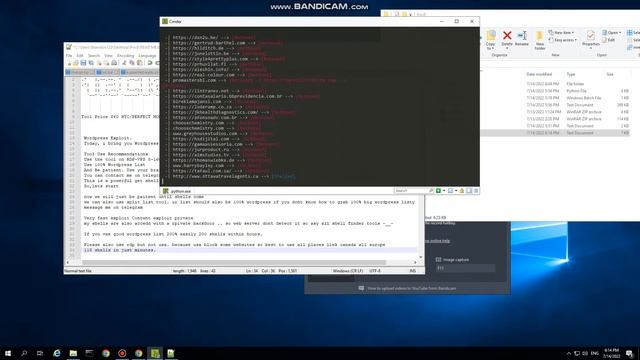Open File Explorer from the taskbar

click(73, 353)
